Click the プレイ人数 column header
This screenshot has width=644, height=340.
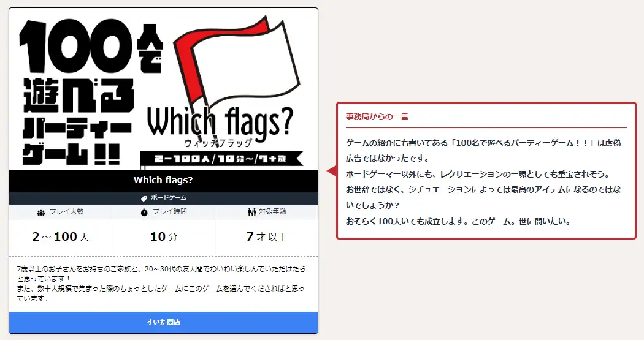tap(60, 211)
